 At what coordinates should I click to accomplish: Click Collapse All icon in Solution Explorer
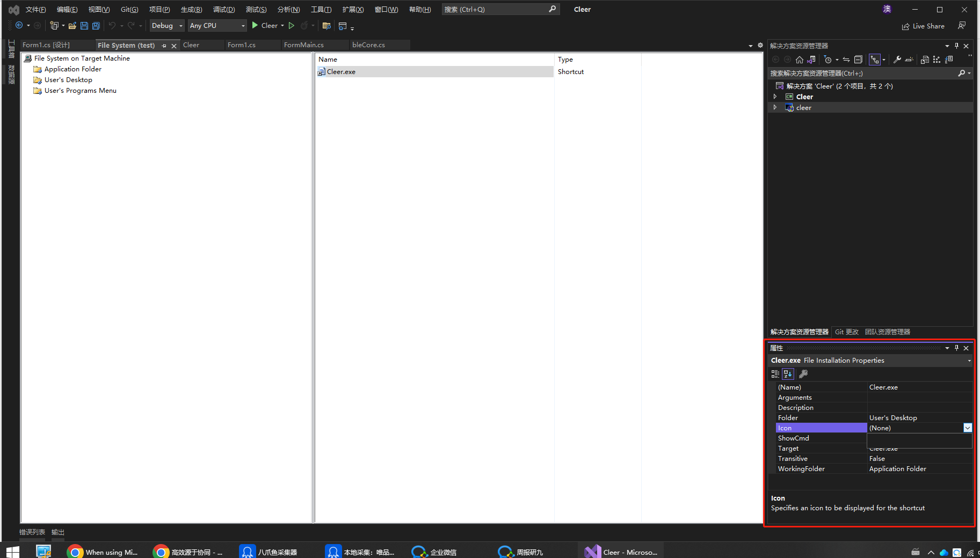click(x=858, y=60)
